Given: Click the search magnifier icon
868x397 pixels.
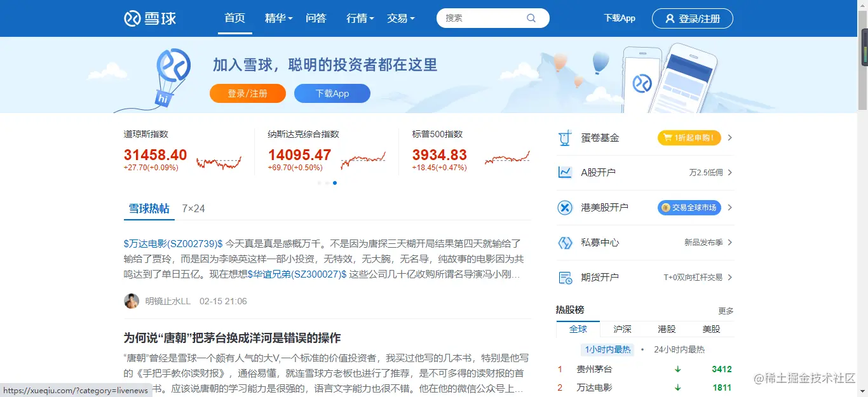Looking at the screenshot, I should pyautogui.click(x=531, y=18).
